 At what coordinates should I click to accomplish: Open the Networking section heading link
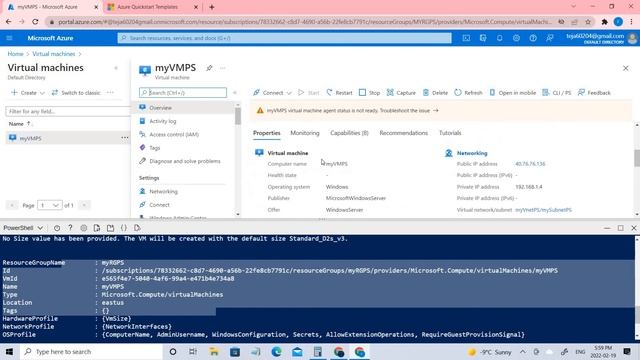pos(472,153)
